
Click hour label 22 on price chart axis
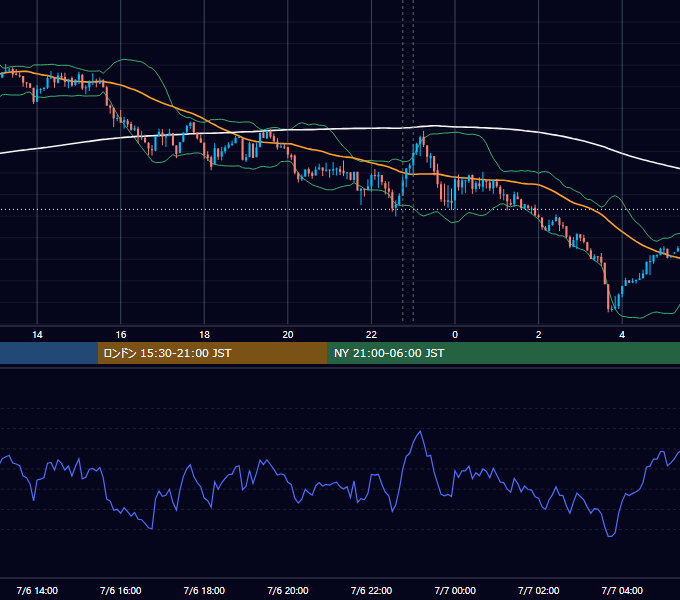pos(371,335)
